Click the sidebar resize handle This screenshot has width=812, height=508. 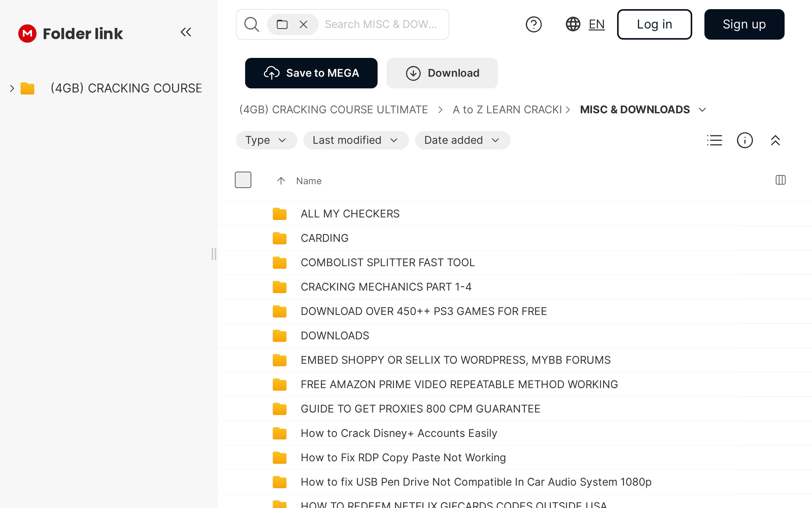pos(214,254)
